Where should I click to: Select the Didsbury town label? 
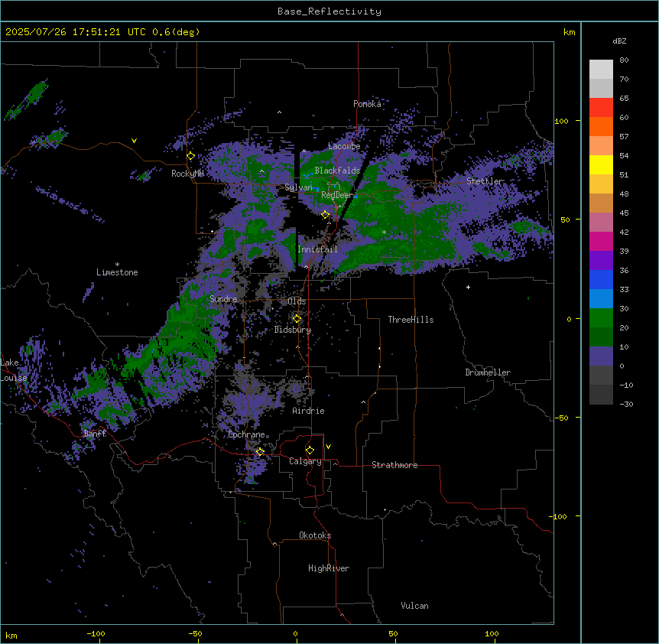tap(293, 330)
